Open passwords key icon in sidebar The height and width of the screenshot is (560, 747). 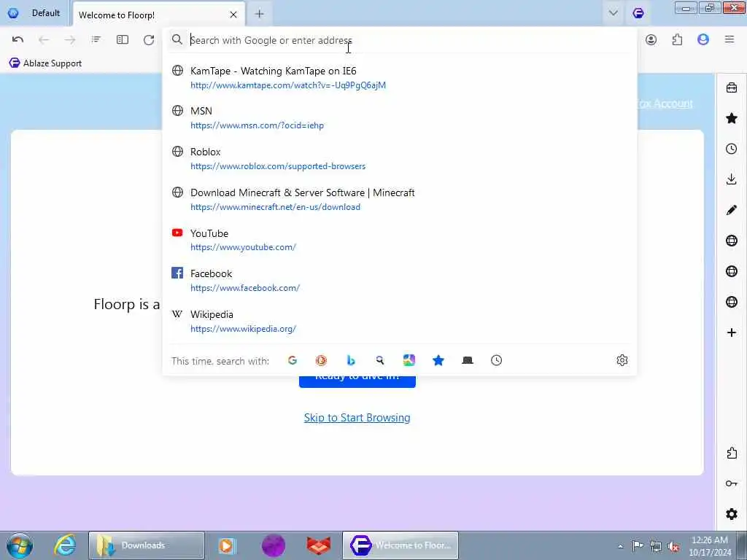731,483
